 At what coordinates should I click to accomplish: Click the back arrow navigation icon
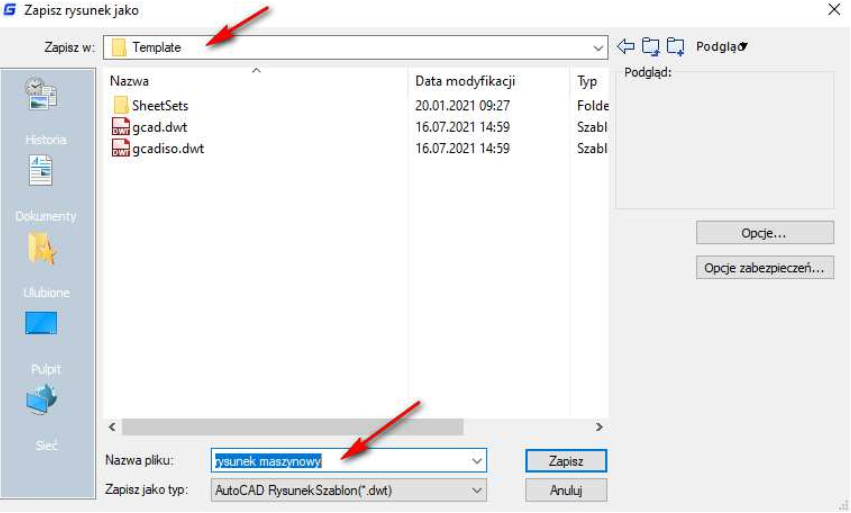[626, 46]
